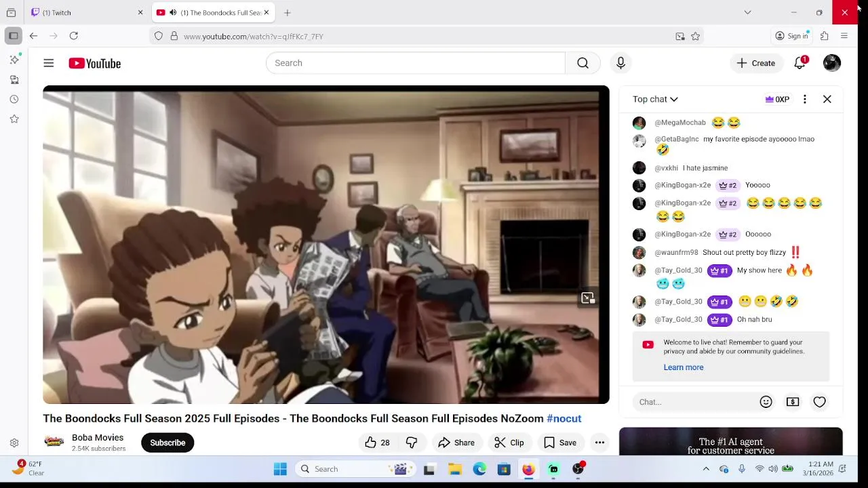Open the 0XP channel points badge
The width and height of the screenshot is (868, 488).
point(777,99)
